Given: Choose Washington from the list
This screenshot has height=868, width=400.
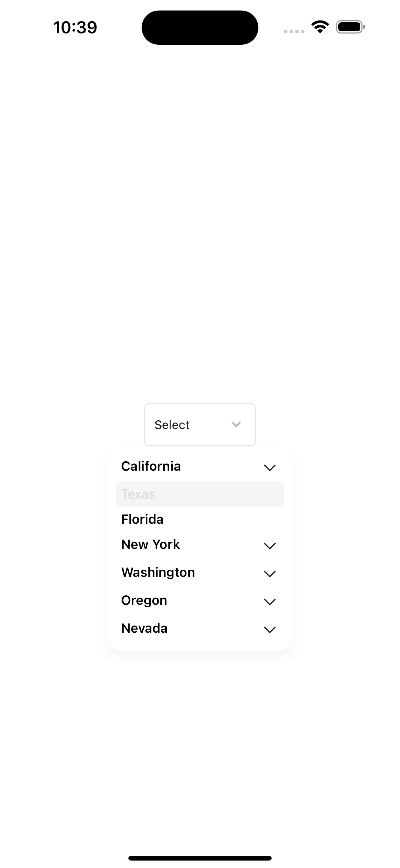Looking at the screenshot, I should click(x=158, y=572).
